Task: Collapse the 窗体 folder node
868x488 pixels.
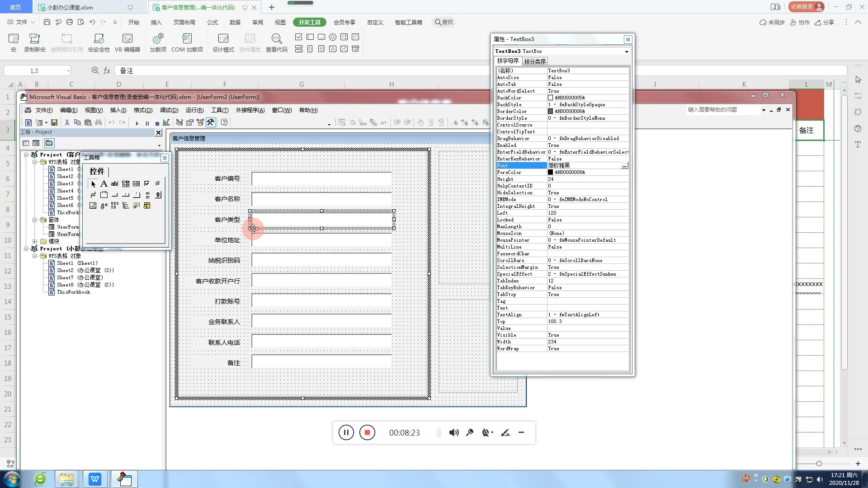Action: pos(35,220)
